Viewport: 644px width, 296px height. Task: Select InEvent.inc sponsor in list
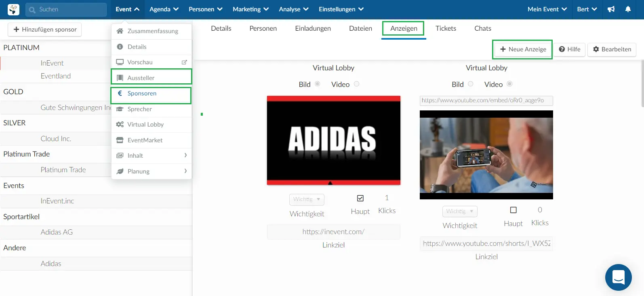(57, 201)
